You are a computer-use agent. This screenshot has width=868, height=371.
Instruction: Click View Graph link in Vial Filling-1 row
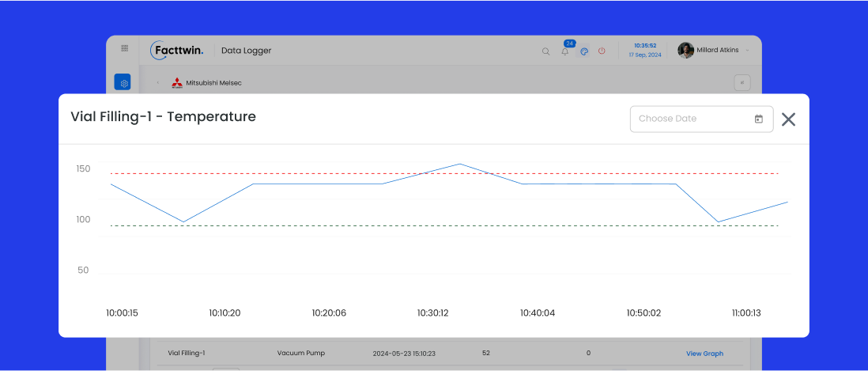pos(704,354)
